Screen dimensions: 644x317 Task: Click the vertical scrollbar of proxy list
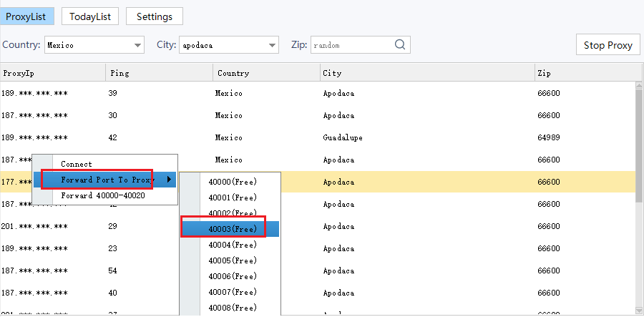click(639, 143)
